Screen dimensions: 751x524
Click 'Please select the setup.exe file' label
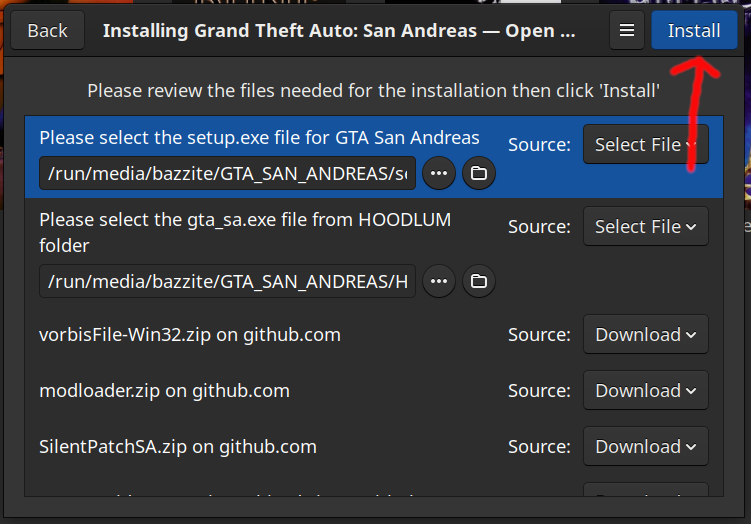click(x=259, y=137)
